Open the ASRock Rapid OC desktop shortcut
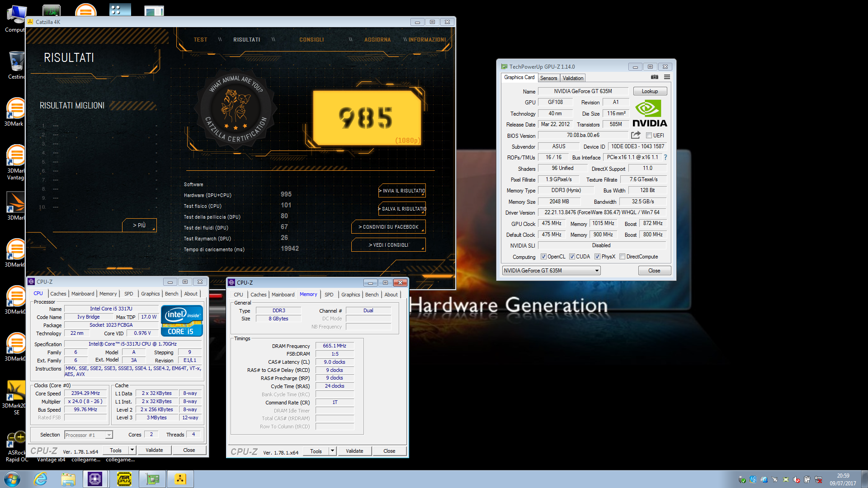Viewport: 868px width, 488px height. pos(16,446)
